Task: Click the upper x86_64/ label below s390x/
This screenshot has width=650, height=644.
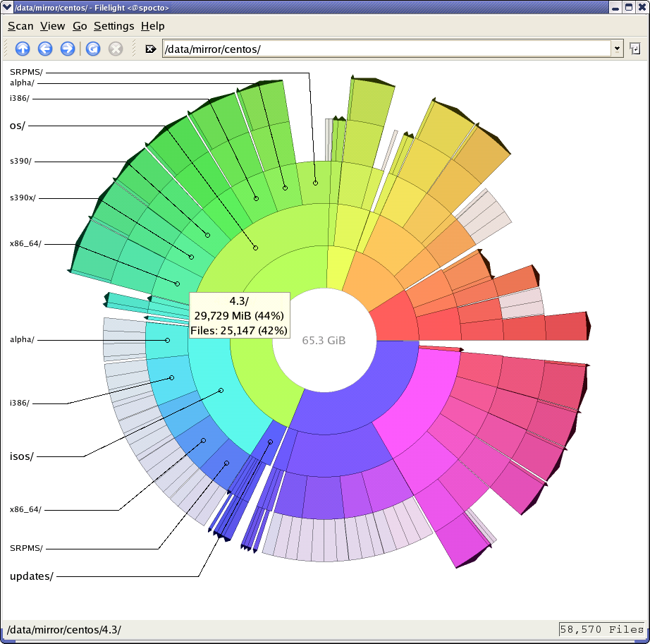Action: 25,243
